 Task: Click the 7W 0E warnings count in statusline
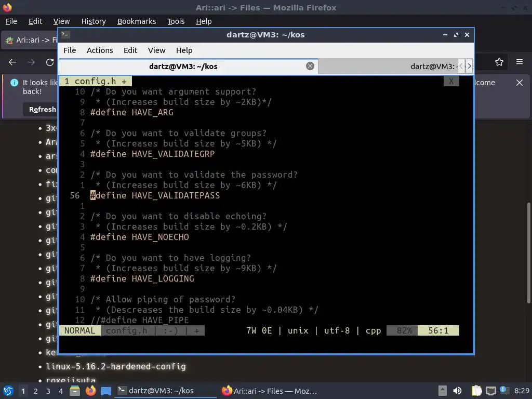coord(259,330)
